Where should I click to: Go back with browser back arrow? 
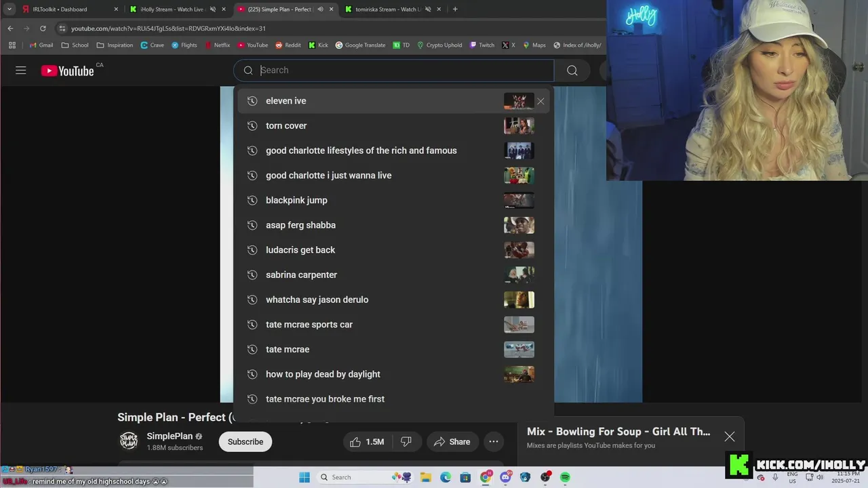point(10,28)
